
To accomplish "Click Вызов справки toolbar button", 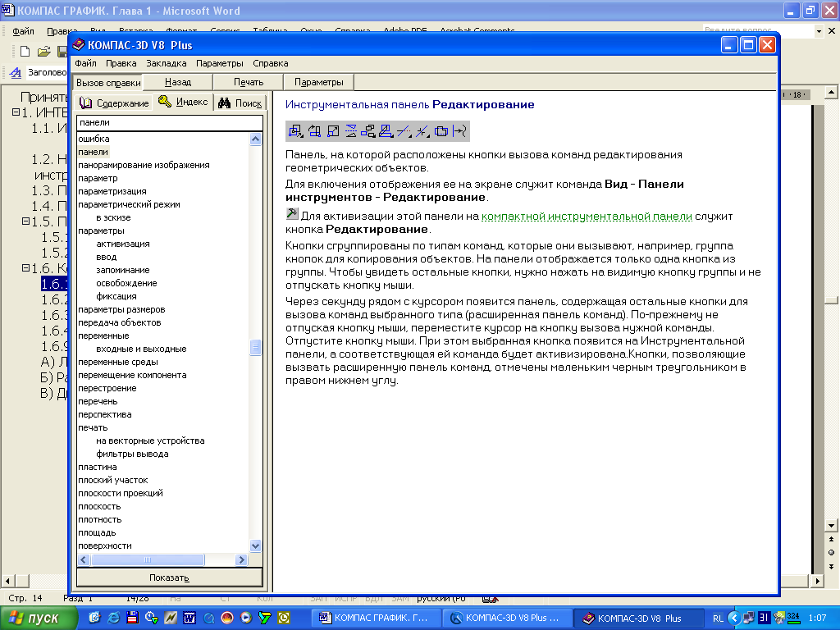I will tap(107, 83).
